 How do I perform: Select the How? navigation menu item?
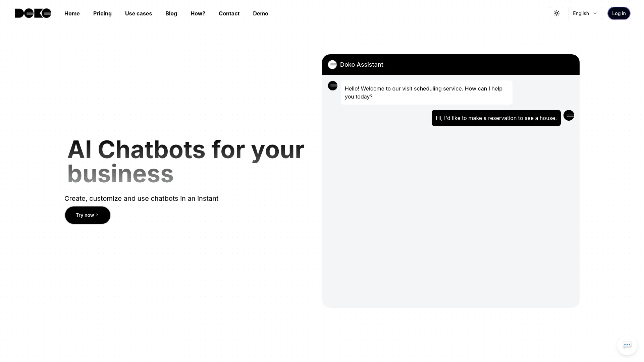[x=198, y=13]
